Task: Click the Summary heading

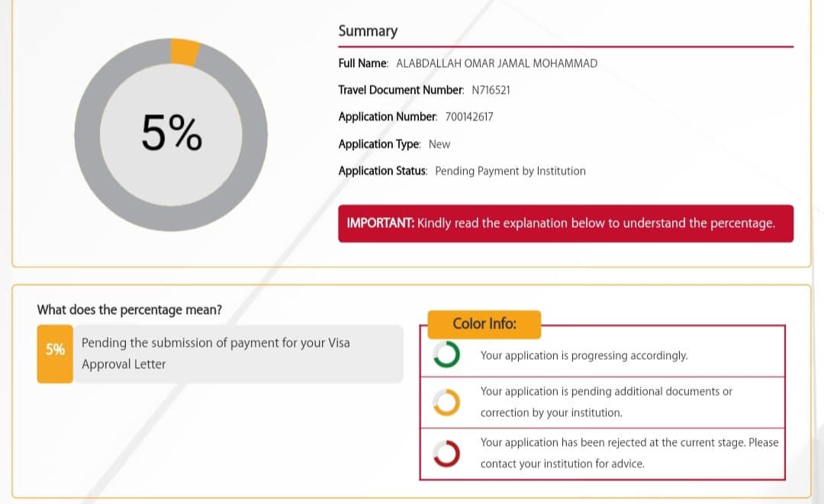Action: 368,31
